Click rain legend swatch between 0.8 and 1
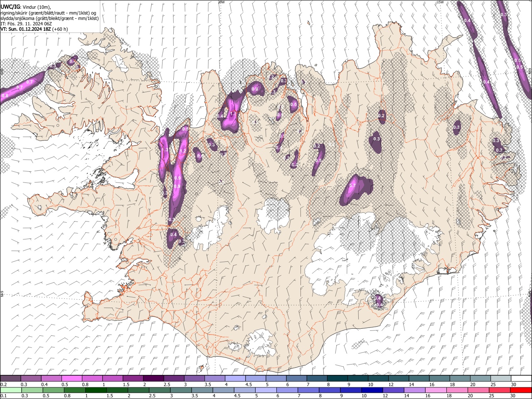 pos(74,390)
